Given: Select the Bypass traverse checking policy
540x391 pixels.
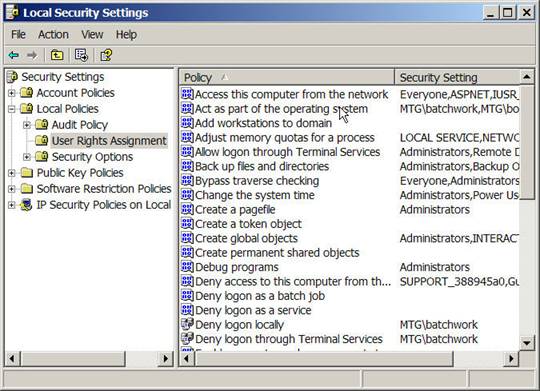Looking at the screenshot, I should coord(257,181).
